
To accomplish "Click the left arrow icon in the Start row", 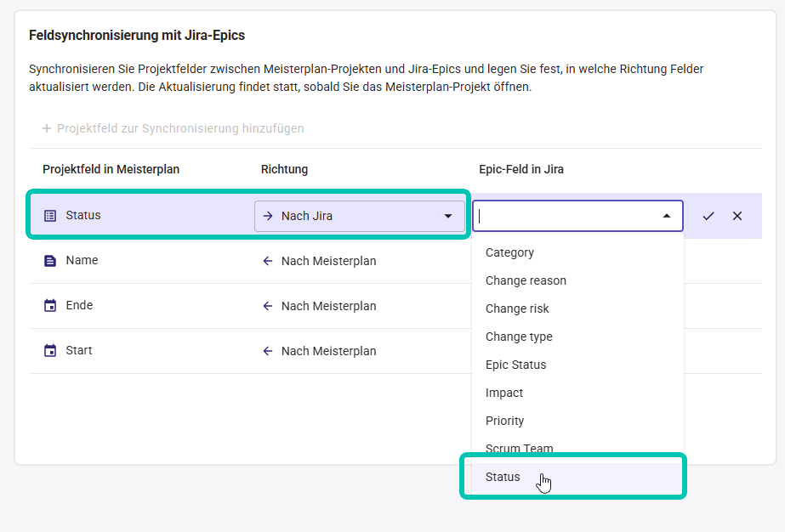I will 268,351.
